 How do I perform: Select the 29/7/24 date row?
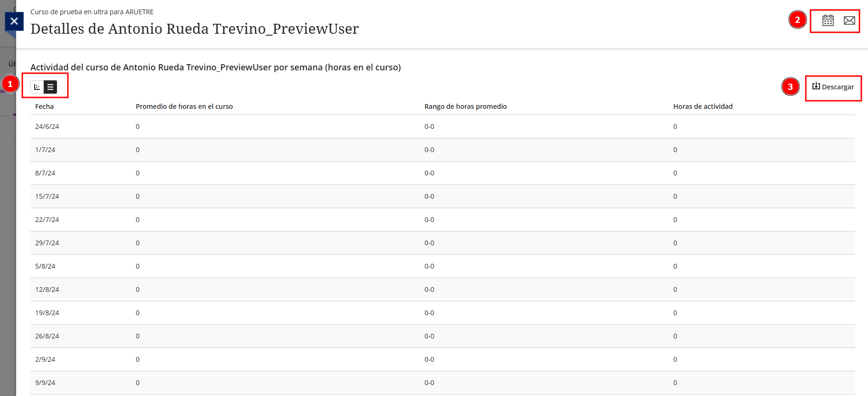(x=47, y=243)
